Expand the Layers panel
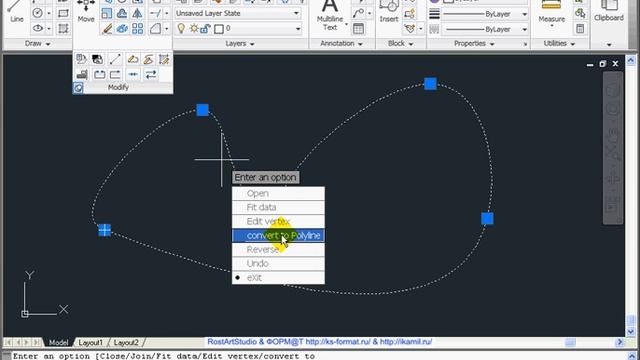 point(240,43)
